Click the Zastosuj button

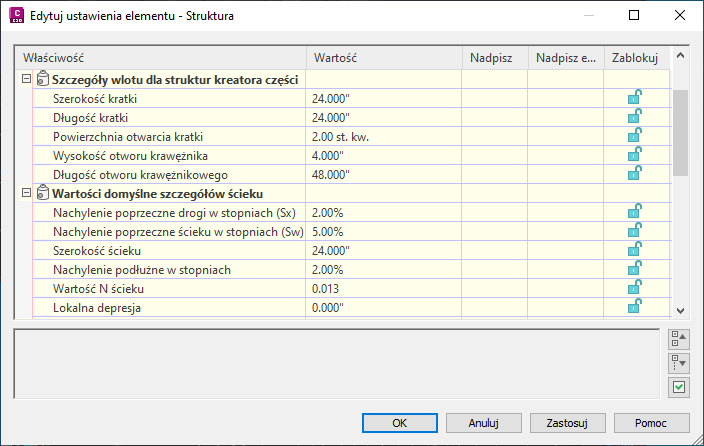pyautogui.click(x=561, y=422)
